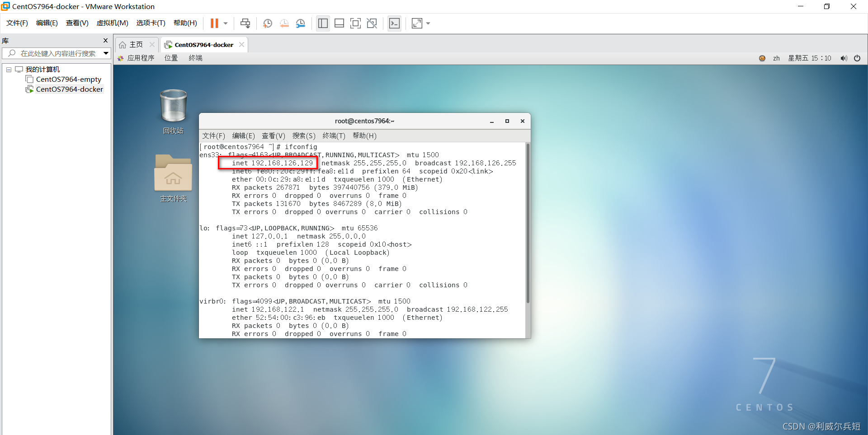This screenshot has height=435, width=868.
Task: Click the power icon in CentOS panel
Action: pyautogui.click(x=857, y=58)
